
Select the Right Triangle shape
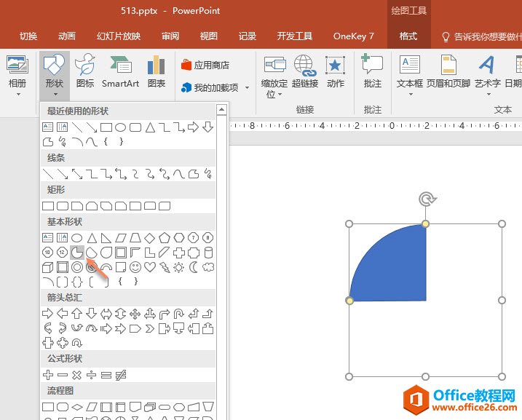coord(106,238)
